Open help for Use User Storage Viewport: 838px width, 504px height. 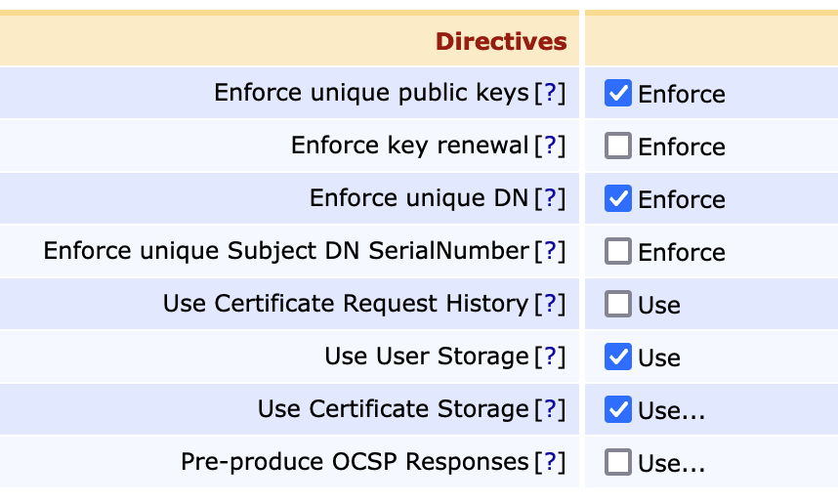550,357
